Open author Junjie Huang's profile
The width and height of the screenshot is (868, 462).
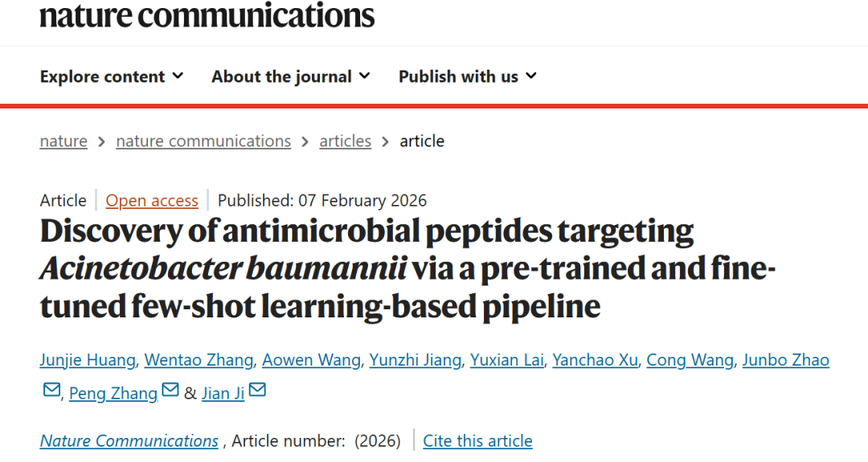click(x=87, y=361)
